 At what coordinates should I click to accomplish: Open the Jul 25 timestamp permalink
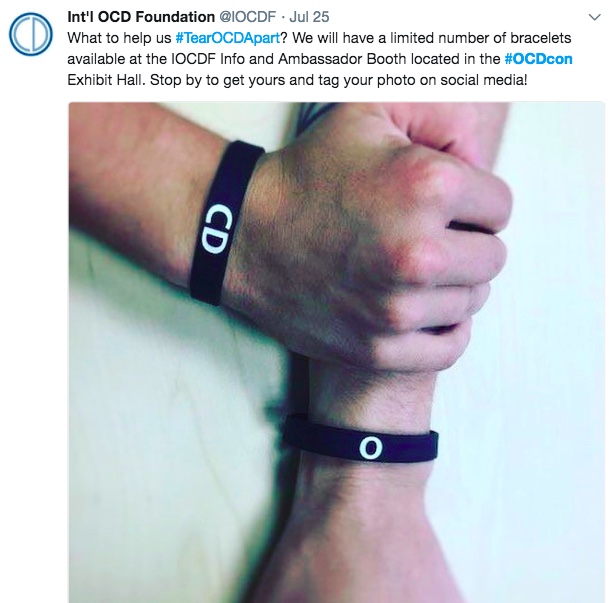(309, 17)
